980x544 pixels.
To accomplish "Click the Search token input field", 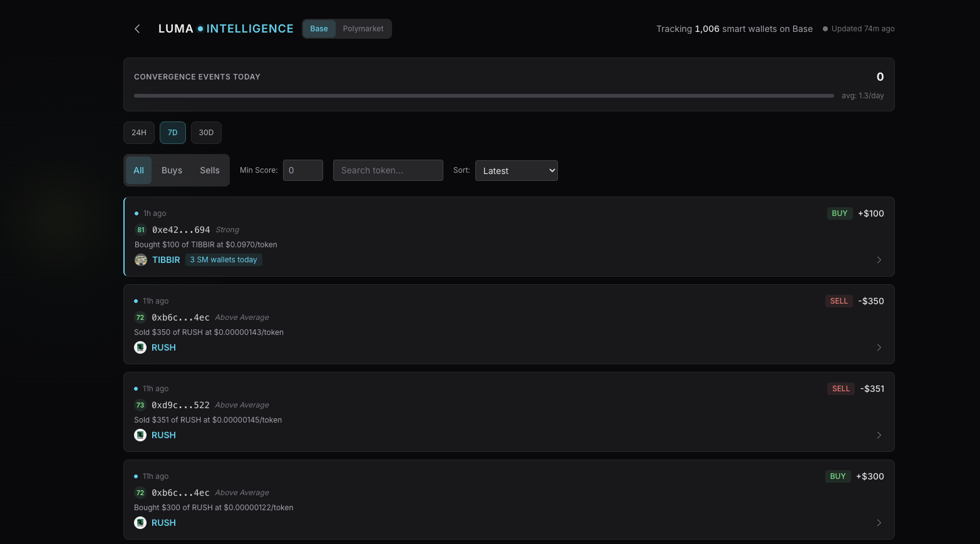I will click(388, 170).
